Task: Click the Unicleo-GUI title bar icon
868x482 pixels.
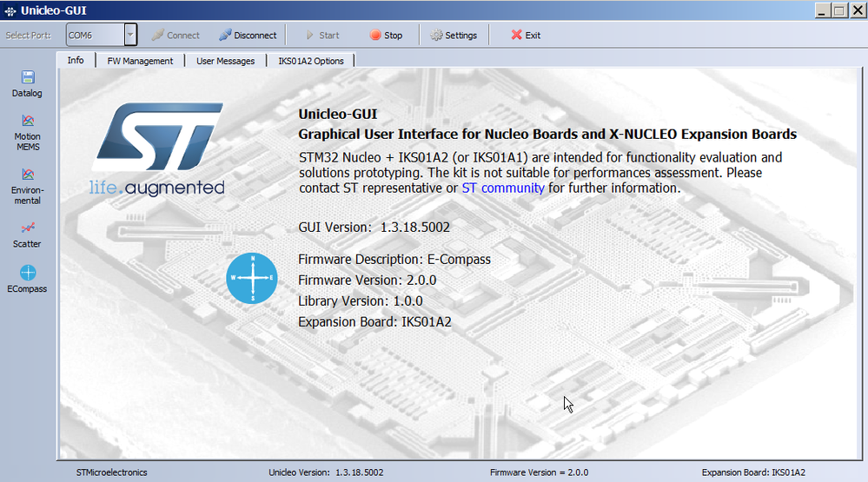Action: 10,10
